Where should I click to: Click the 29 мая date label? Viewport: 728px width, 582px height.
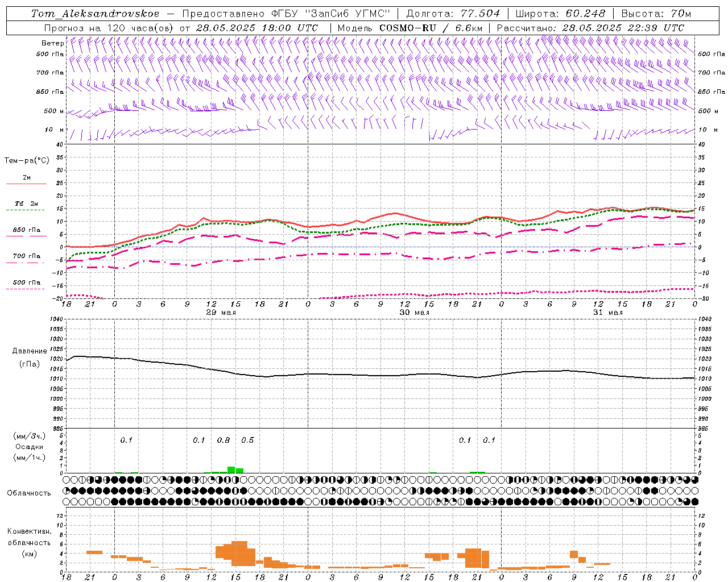click(x=221, y=313)
